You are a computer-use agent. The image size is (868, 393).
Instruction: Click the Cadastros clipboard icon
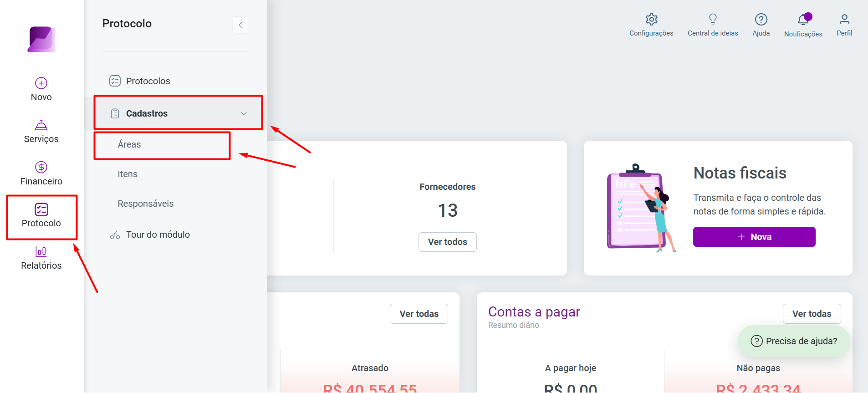pos(115,113)
